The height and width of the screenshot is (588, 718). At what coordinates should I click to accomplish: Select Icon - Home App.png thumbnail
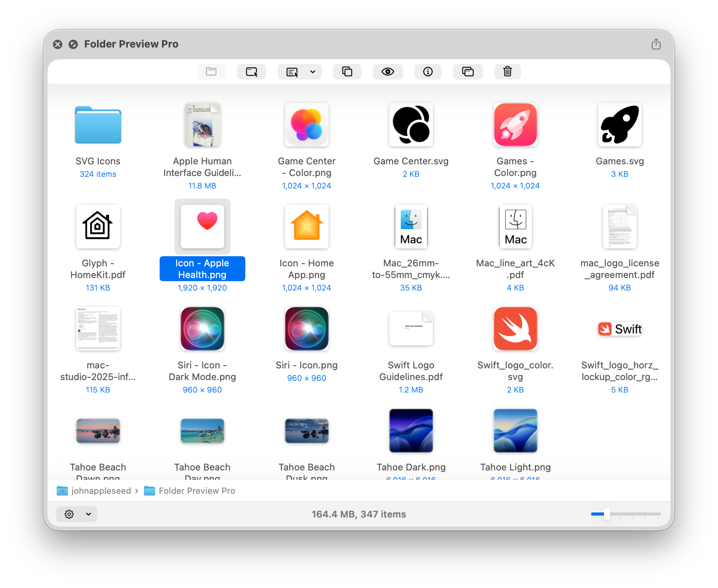[307, 227]
